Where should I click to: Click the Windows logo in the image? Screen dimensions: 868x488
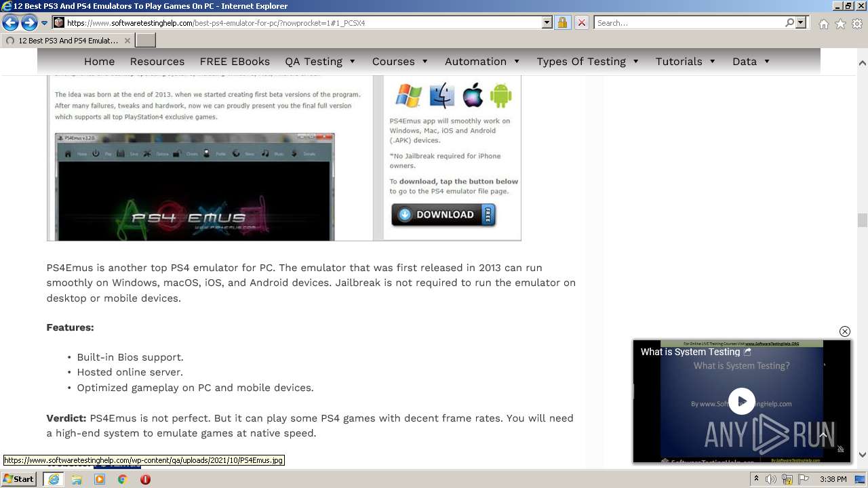pyautogui.click(x=408, y=96)
